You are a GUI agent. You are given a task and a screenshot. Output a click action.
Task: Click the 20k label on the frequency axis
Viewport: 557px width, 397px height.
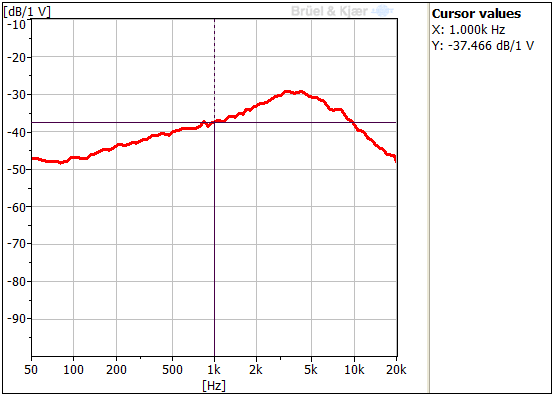click(x=396, y=370)
